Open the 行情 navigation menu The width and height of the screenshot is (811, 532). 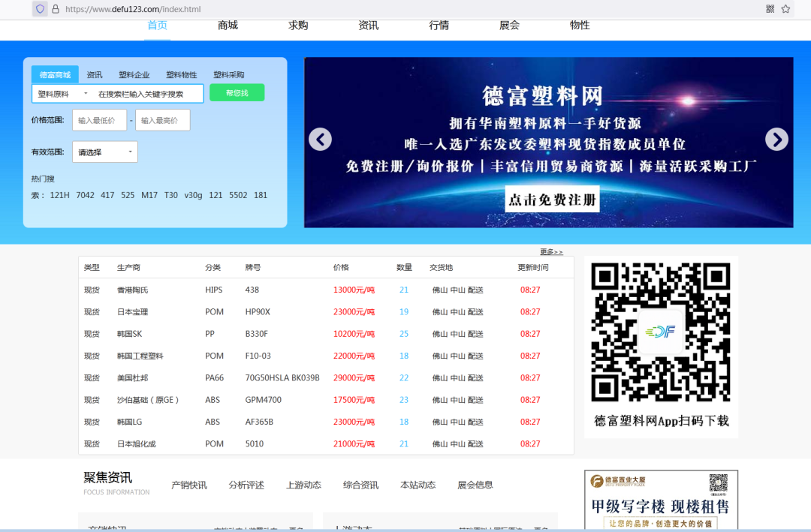pyautogui.click(x=439, y=25)
